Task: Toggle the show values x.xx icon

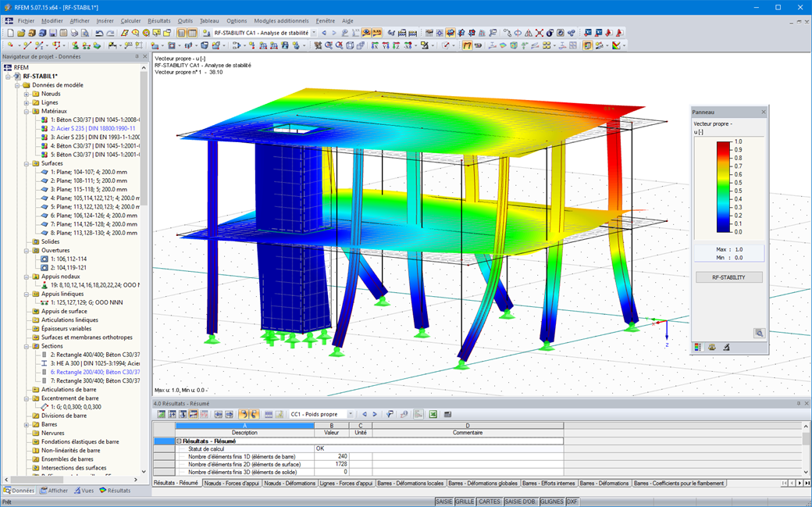Action: click(377, 33)
